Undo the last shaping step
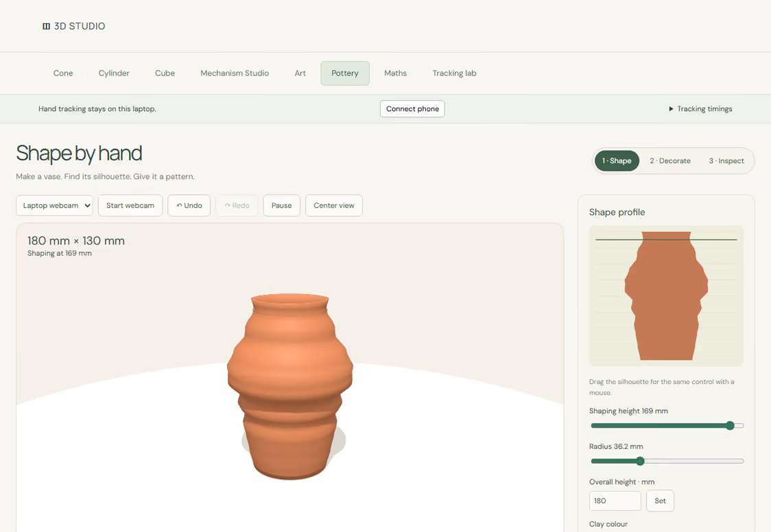Screen dimensions: 771x532 coord(189,206)
